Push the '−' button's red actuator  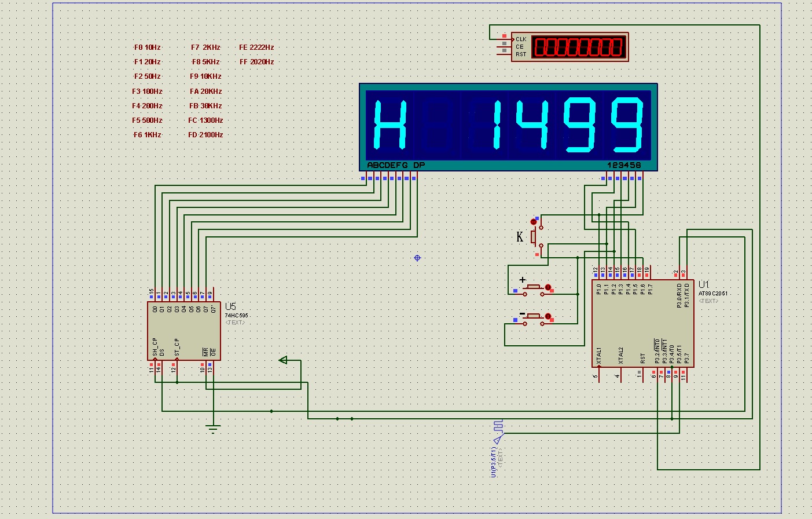(x=548, y=316)
